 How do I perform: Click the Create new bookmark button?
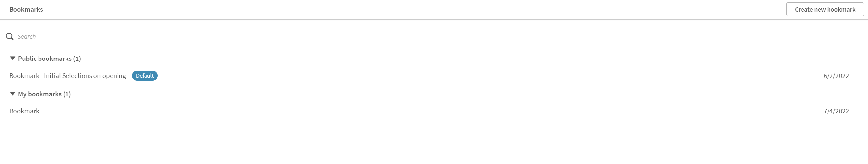pos(825,10)
